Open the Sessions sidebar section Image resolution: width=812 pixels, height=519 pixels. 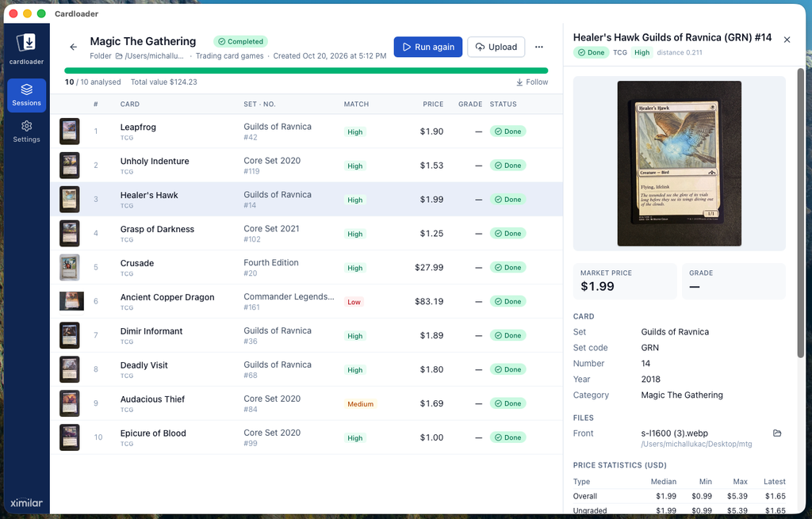[x=26, y=95]
